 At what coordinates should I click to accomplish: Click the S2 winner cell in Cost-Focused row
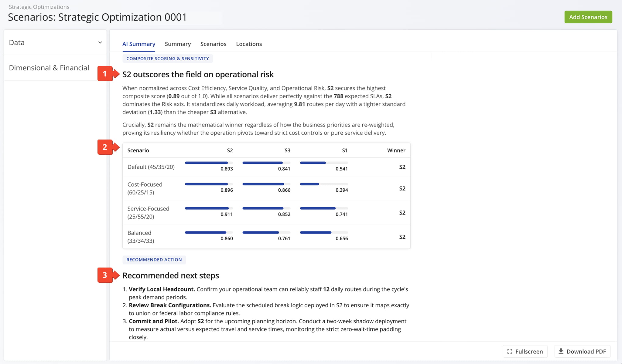[x=402, y=188]
